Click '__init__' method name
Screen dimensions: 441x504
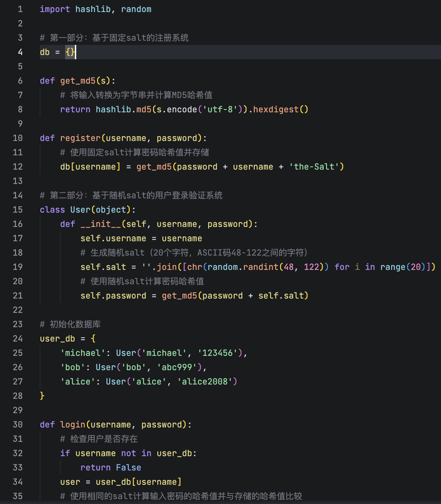pyautogui.click(x=101, y=224)
